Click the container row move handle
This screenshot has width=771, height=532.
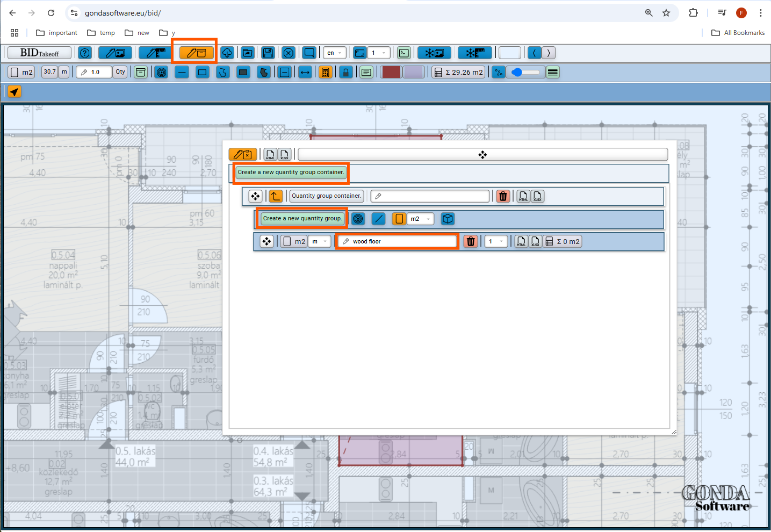(255, 196)
